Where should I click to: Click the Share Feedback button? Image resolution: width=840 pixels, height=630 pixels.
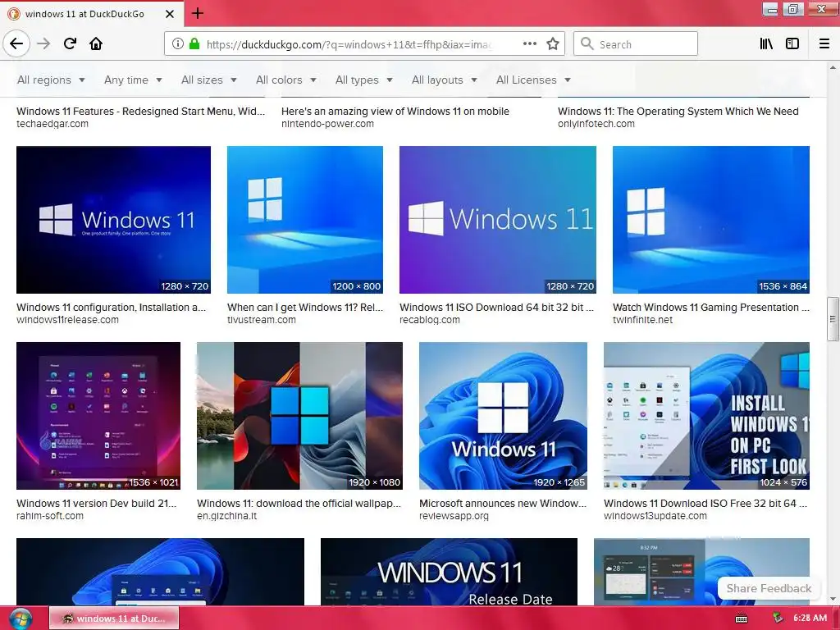(769, 588)
